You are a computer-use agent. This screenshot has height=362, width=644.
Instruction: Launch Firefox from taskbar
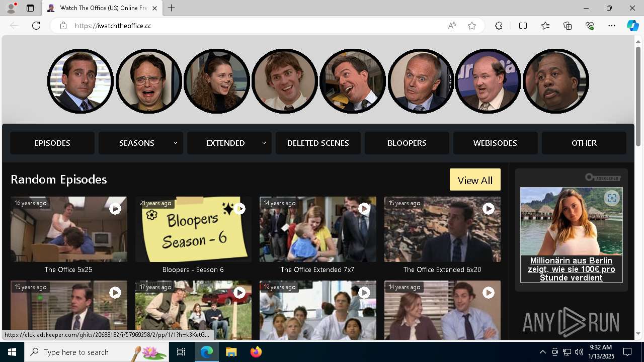[x=256, y=352]
